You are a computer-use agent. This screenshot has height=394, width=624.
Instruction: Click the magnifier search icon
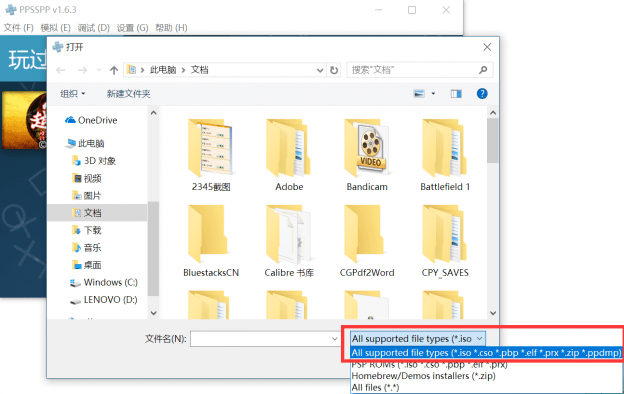coord(483,70)
